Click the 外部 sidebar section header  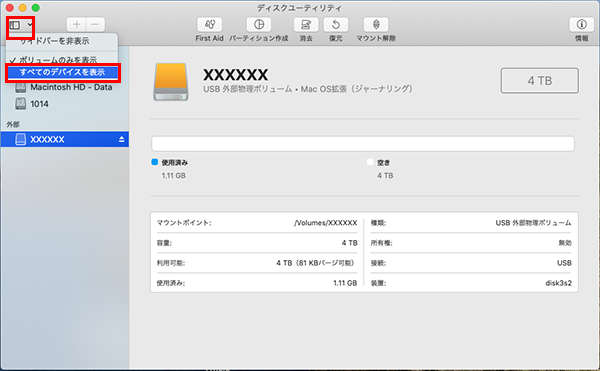tap(13, 124)
